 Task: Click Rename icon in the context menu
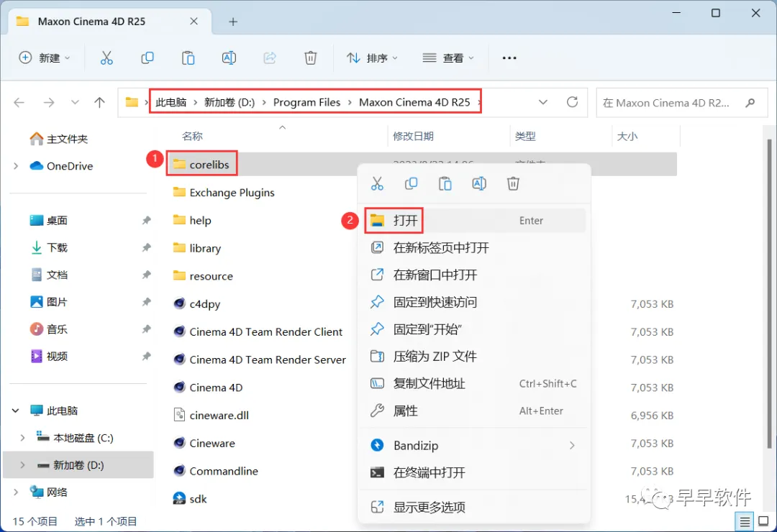click(x=478, y=184)
